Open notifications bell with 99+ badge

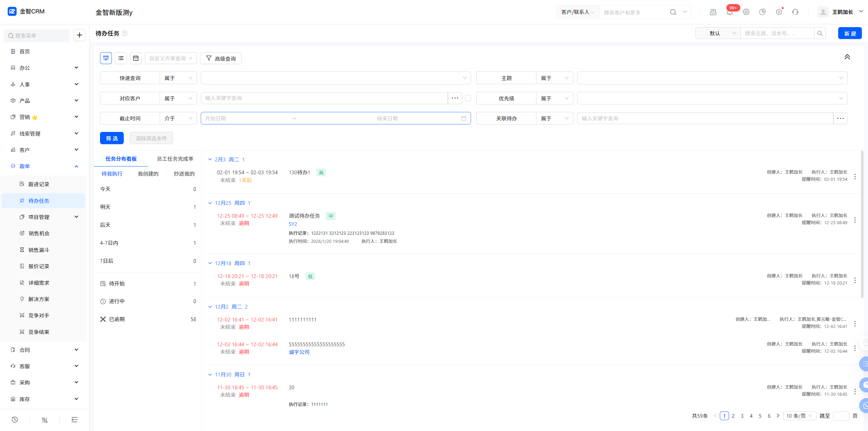pos(729,12)
